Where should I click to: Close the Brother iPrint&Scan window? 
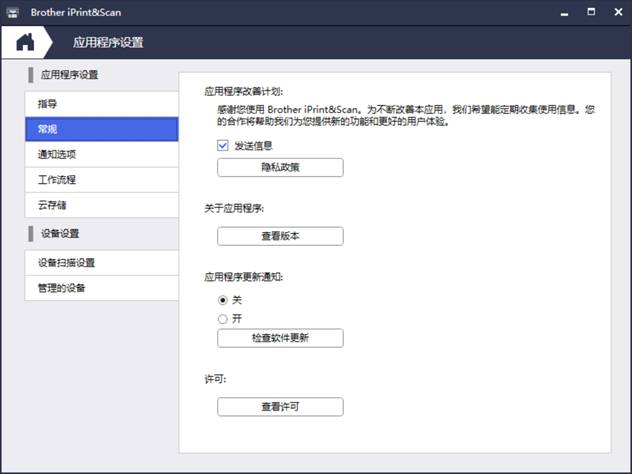point(618,11)
